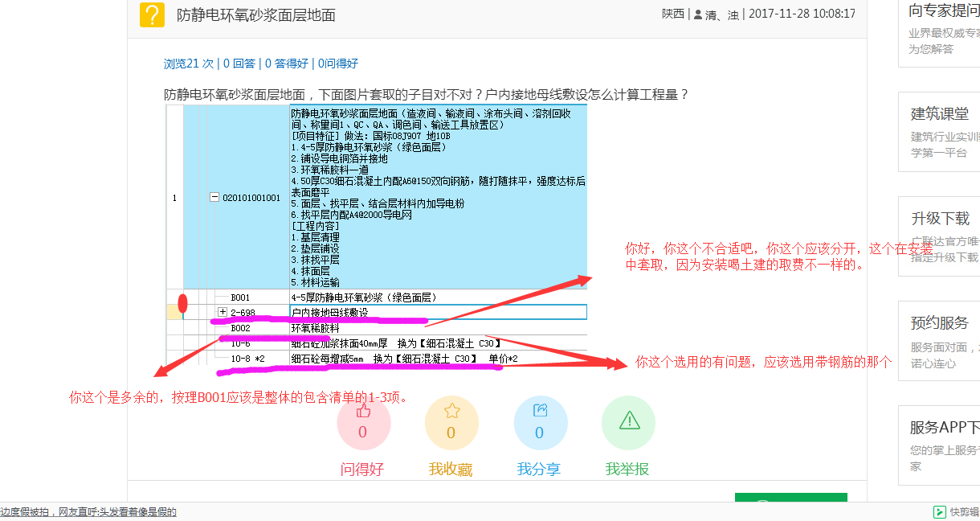Click the green button at page bottom
Viewport: 980px width, 521px height.
coord(790,498)
